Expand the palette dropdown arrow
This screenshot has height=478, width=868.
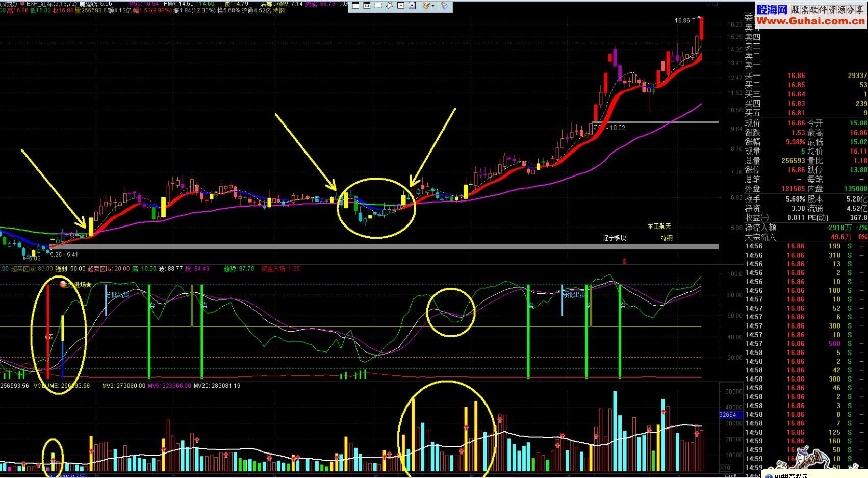(433, 6)
